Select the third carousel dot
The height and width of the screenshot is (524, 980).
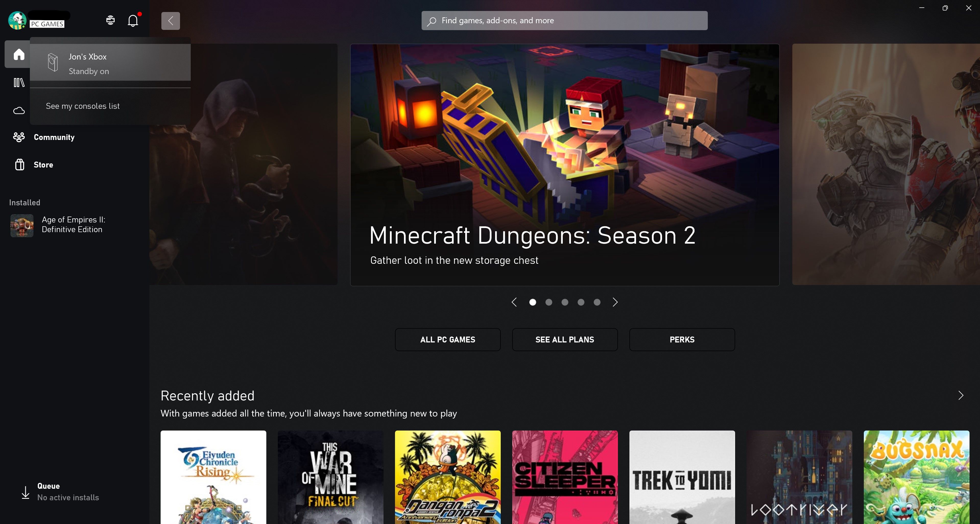565,302
